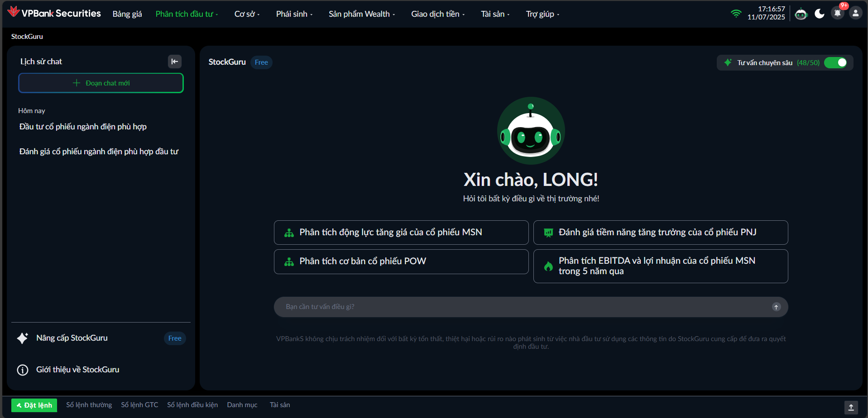Open the notifications bell
Viewport: 868px width, 418px height.
[837, 13]
